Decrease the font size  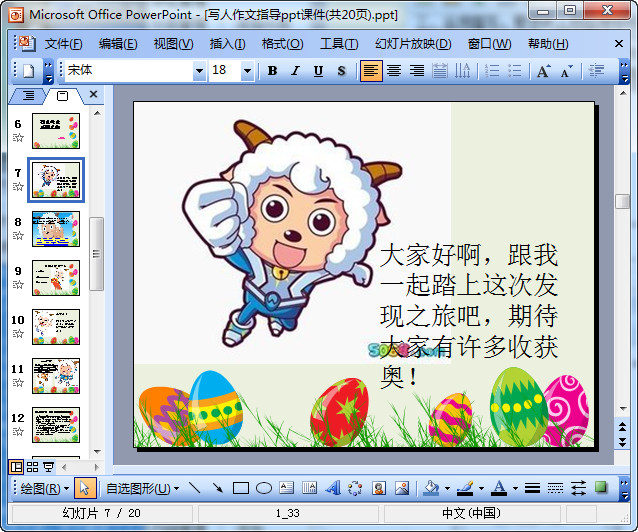[567, 71]
